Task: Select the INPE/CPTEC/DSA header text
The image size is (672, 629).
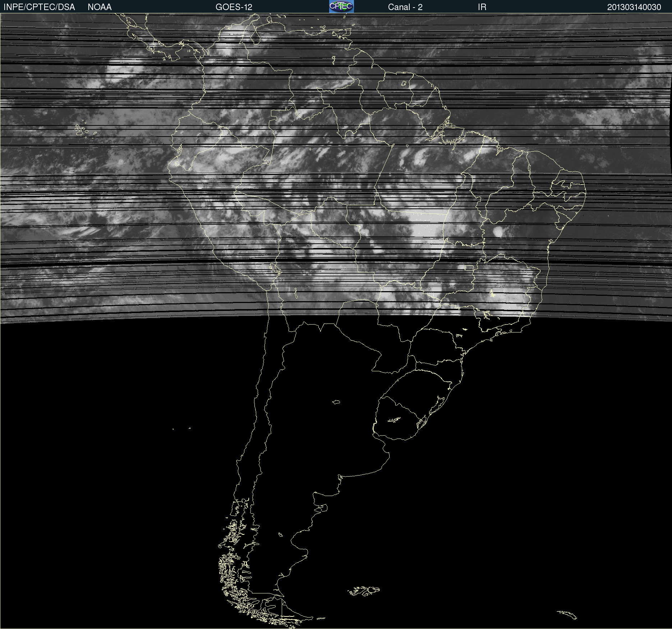Action: [x=39, y=7]
